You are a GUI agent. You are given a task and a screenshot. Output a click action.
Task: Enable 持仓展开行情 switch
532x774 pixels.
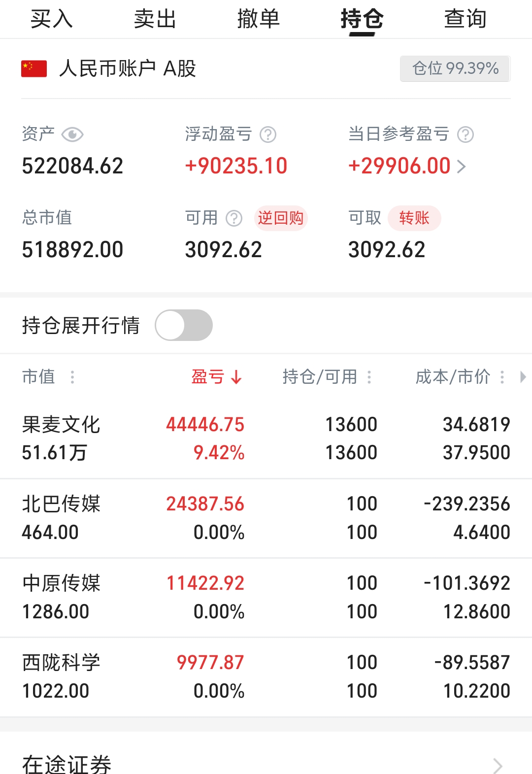184,325
